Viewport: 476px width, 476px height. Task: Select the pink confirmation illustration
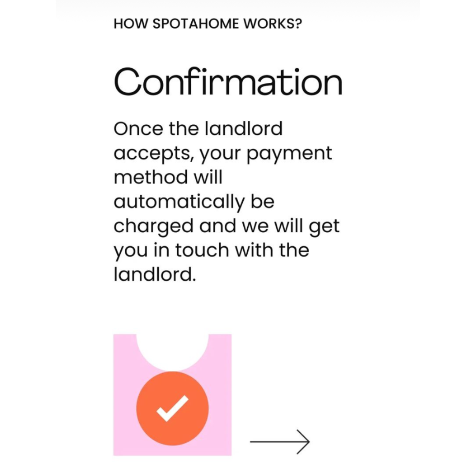(172, 394)
